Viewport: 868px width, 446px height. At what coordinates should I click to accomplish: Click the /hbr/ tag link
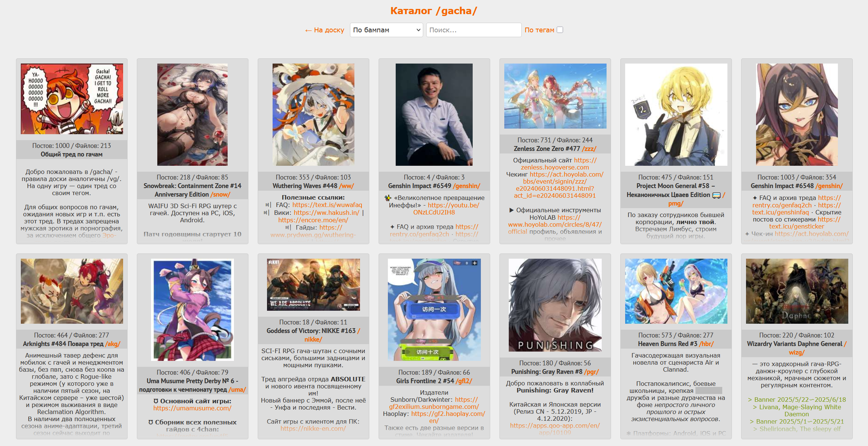click(x=706, y=344)
